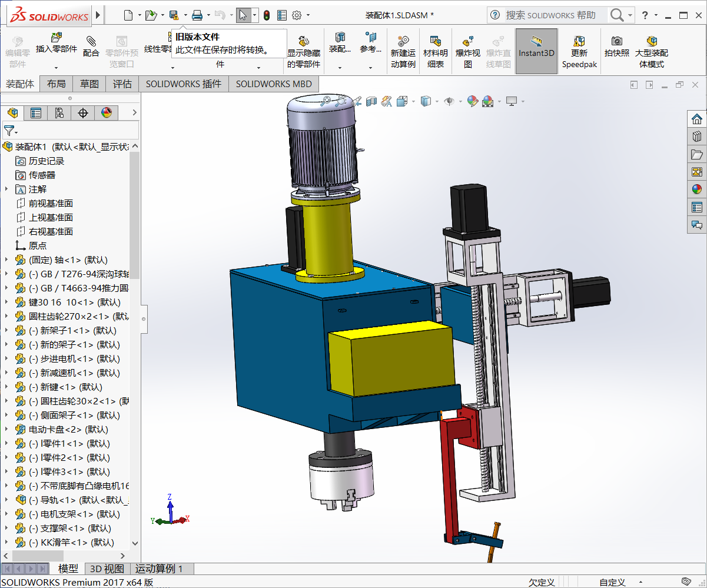Click the filter box in the feature tree

pos(71,130)
